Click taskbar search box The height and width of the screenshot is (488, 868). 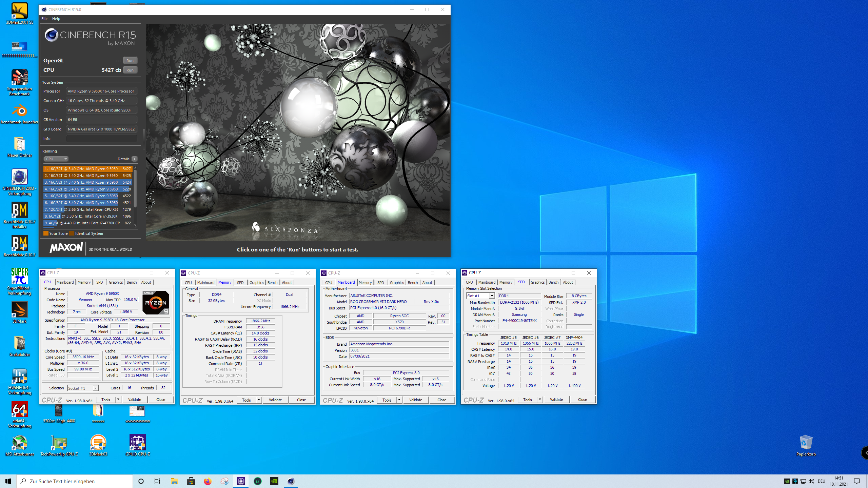(x=75, y=481)
